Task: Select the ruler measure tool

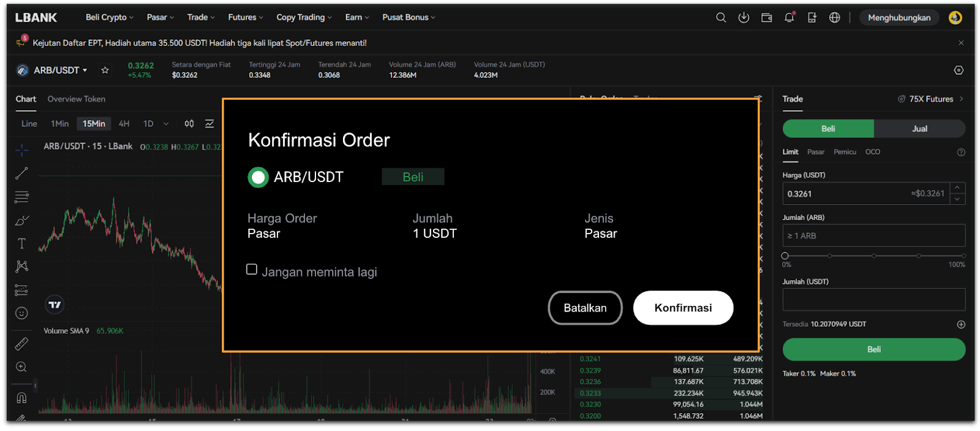Action: pyautogui.click(x=21, y=344)
